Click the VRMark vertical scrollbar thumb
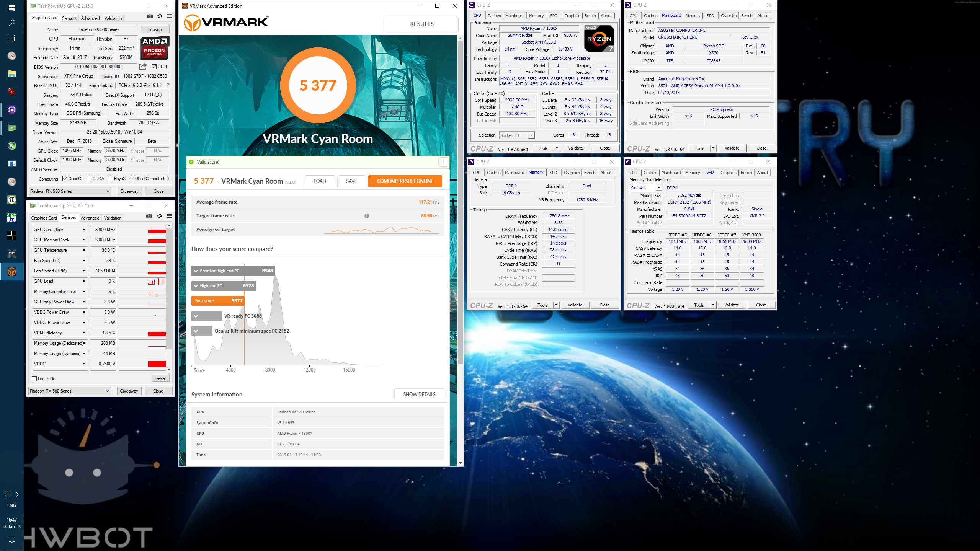Viewport: 980px width, 551px height. click(460, 203)
